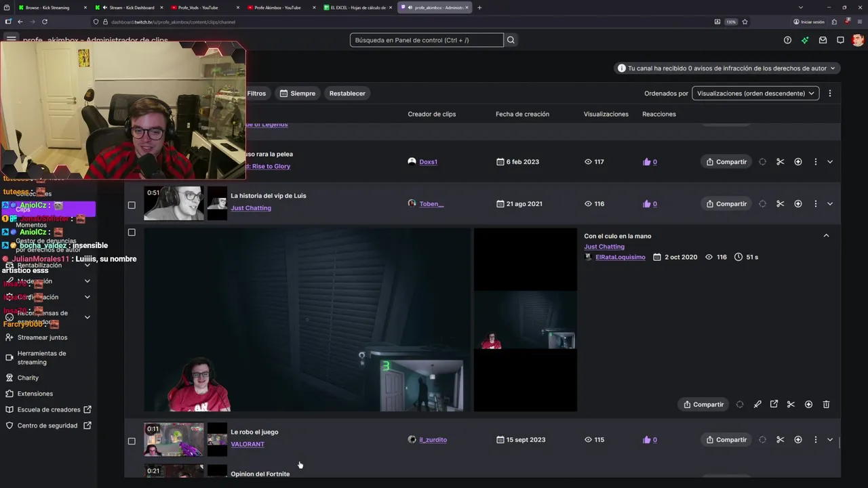Click thumbs-up reaction on Doxs1 row
The height and width of the screenshot is (488, 868).
click(646, 162)
